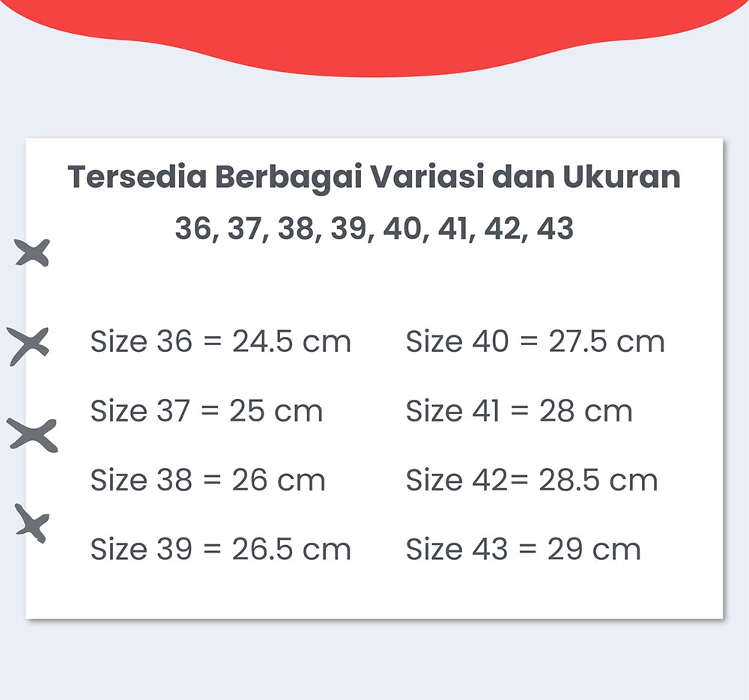
Task: Select the Size 38 = 26 cm entry
Action: pos(207,480)
